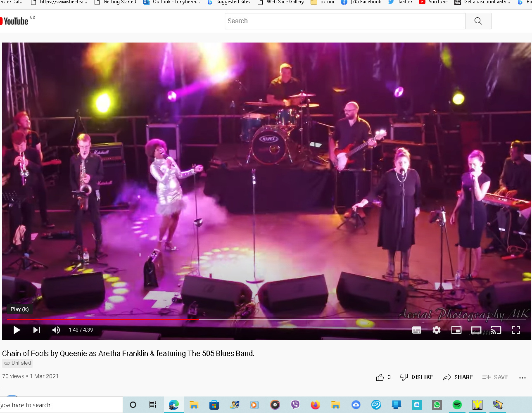Open the SHARE dialog
The width and height of the screenshot is (532, 413).
pos(458,377)
